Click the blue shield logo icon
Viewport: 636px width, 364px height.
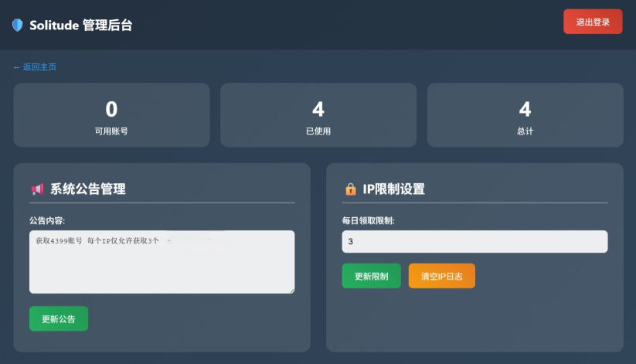[x=18, y=25]
